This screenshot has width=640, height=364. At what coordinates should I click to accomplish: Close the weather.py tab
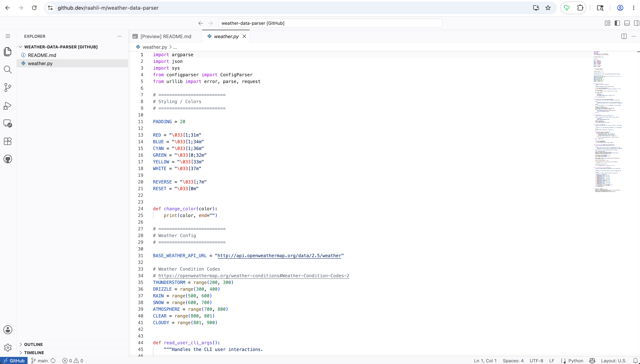(244, 36)
